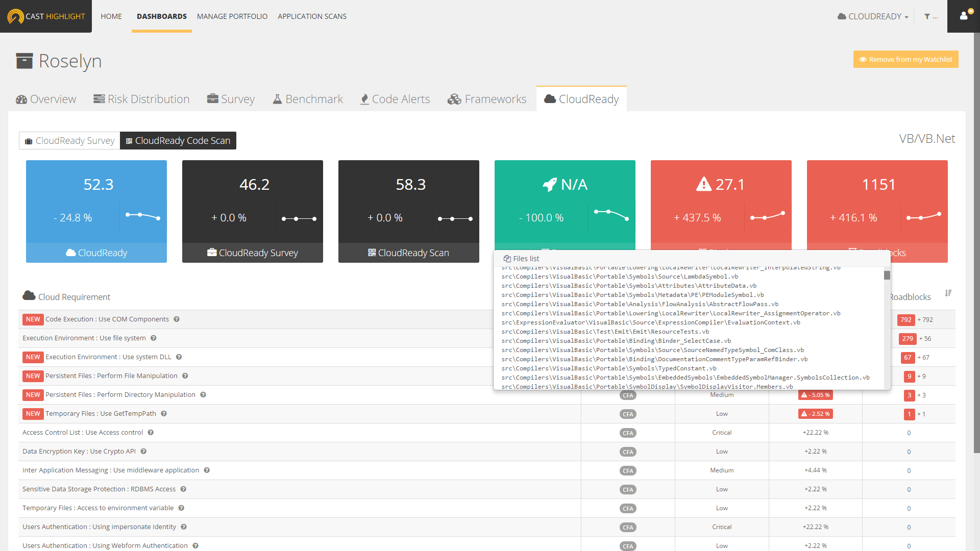Click the 792 roadblocks red badge
Screen dimensions: 980x551
pyautogui.click(x=906, y=320)
